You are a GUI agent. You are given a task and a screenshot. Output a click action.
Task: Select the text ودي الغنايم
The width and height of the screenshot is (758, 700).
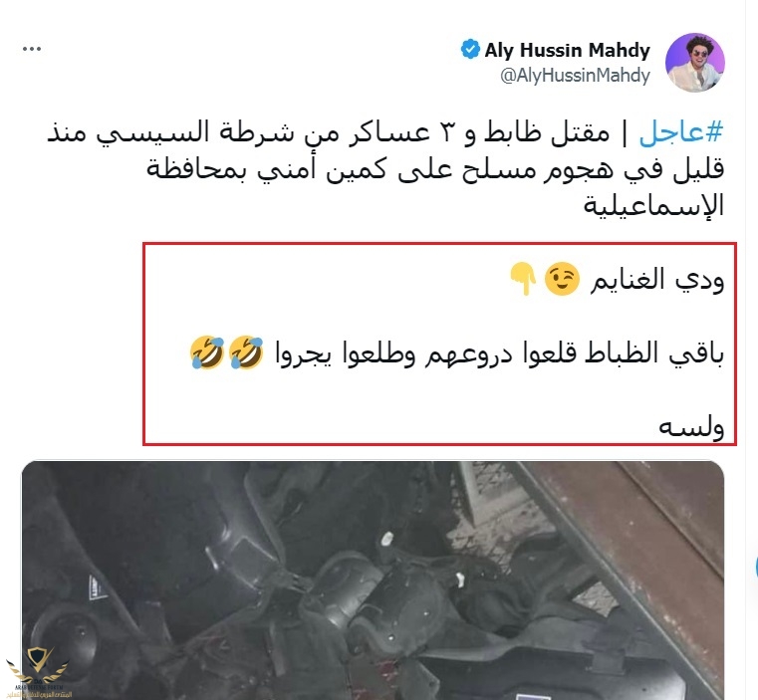657,280
